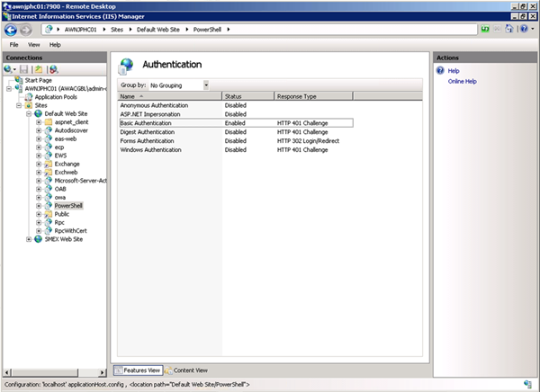Screen dimensions: 540x392
Task: Collapse the Default Web Site node
Action: [29, 114]
